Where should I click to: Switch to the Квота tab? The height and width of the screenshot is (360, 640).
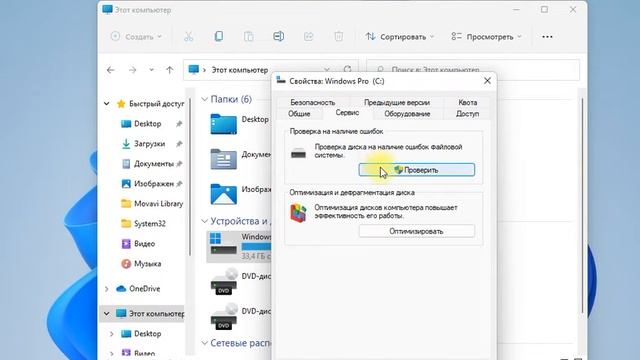[468, 102]
